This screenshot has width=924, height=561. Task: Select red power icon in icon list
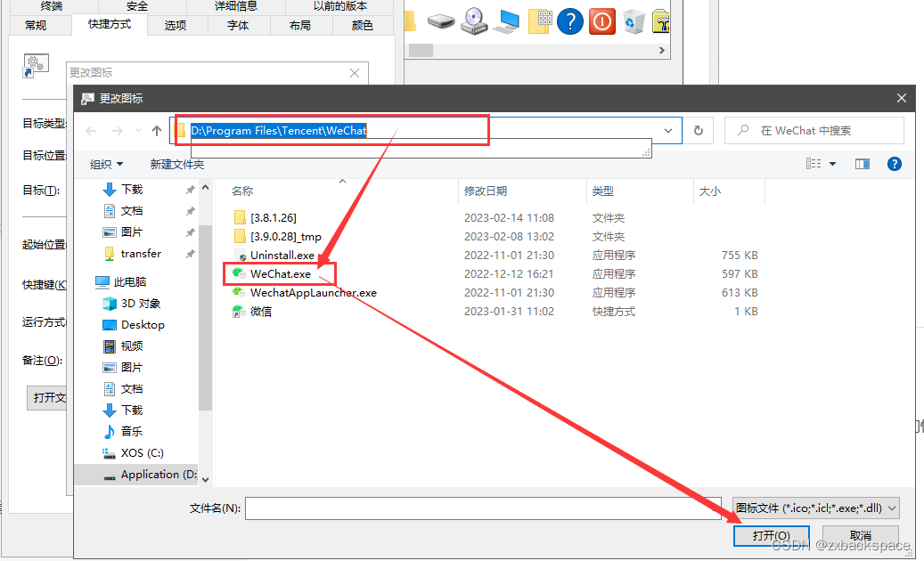tap(601, 21)
